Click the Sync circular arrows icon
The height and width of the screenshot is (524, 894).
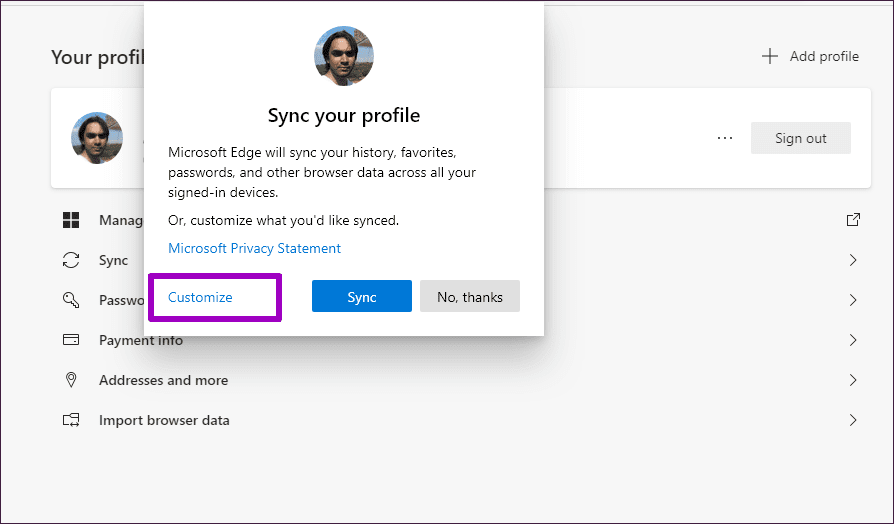(71, 260)
